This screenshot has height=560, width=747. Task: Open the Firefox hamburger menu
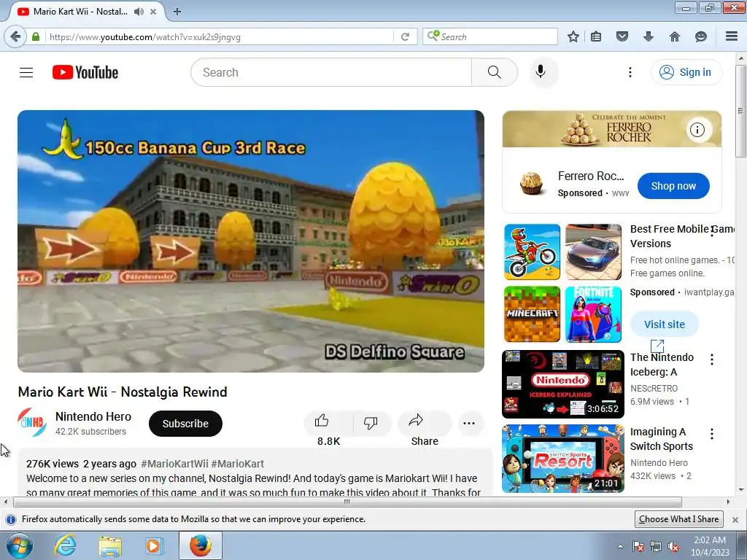(731, 36)
